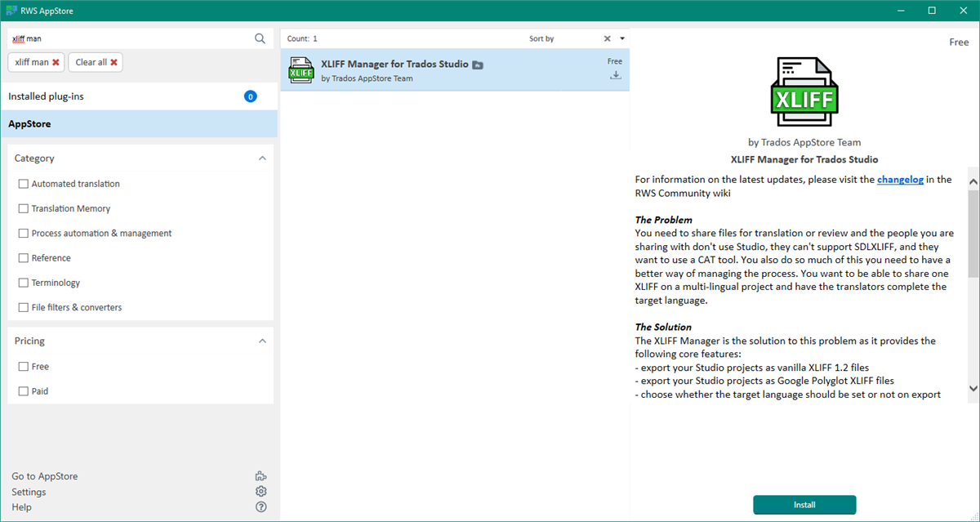Click the XLIFF icon in results list
The image size is (980, 522).
pyautogui.click(x=301, y=70)
